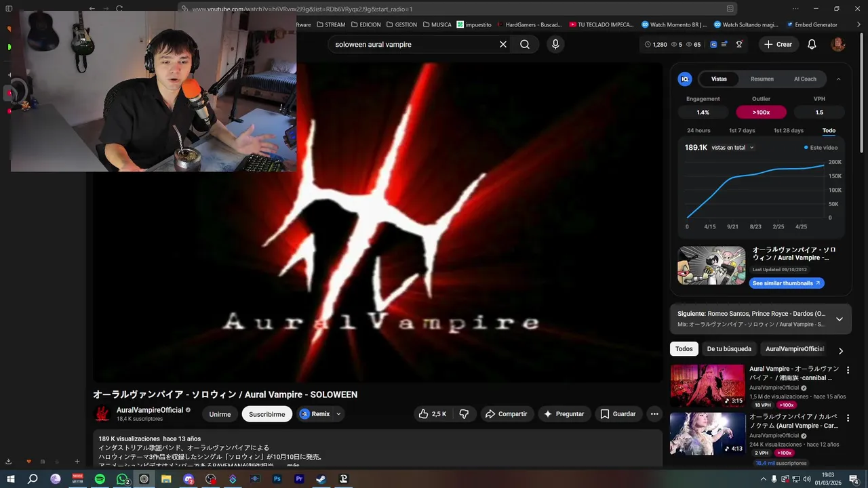The image size is (868, 488).
Task: Click the Compartir button
Action: click(x=506, y=414)
